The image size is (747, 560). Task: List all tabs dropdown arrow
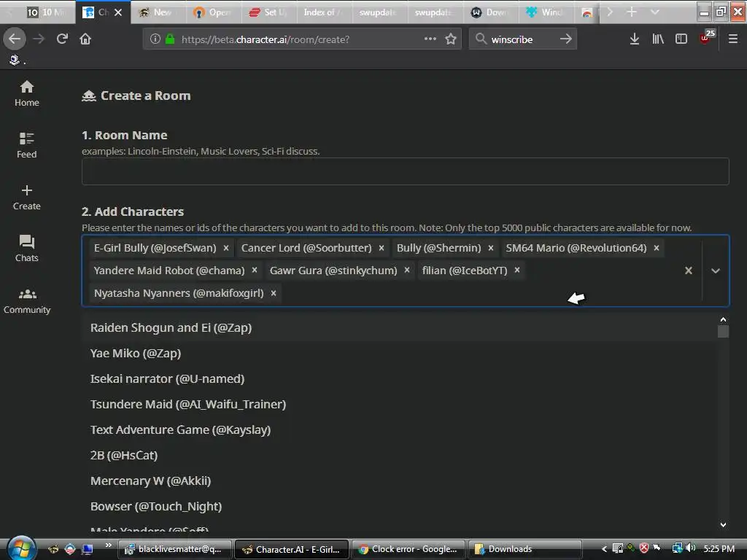tap(655, 12)
